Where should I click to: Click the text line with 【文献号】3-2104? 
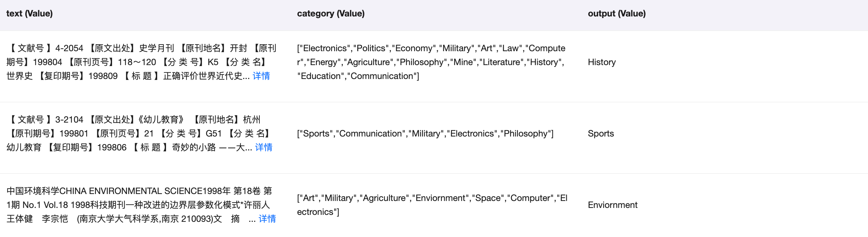pyautogui.click(x=134, y=120)
